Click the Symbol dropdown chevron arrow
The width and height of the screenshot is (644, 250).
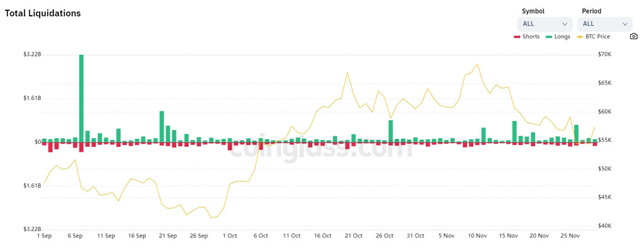click(565, 24)
